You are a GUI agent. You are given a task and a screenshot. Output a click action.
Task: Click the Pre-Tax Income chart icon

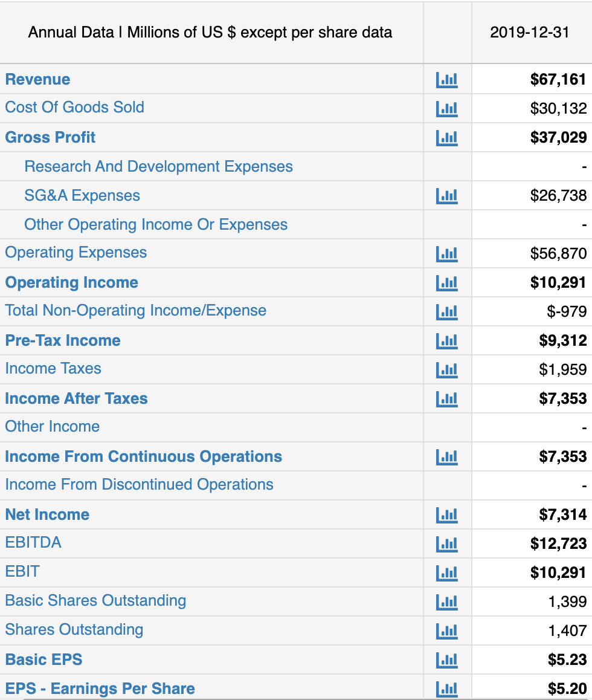coord(446,340)
